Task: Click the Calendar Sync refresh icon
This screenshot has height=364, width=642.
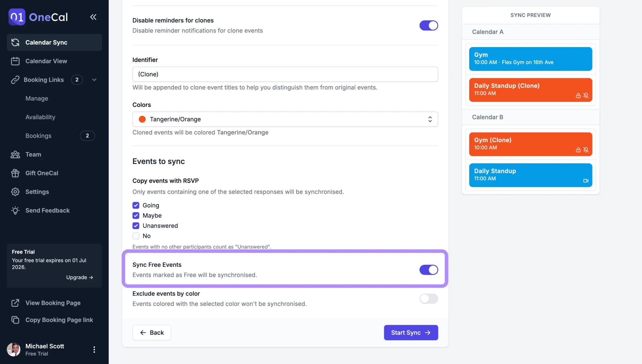Action: pos(15,42)
